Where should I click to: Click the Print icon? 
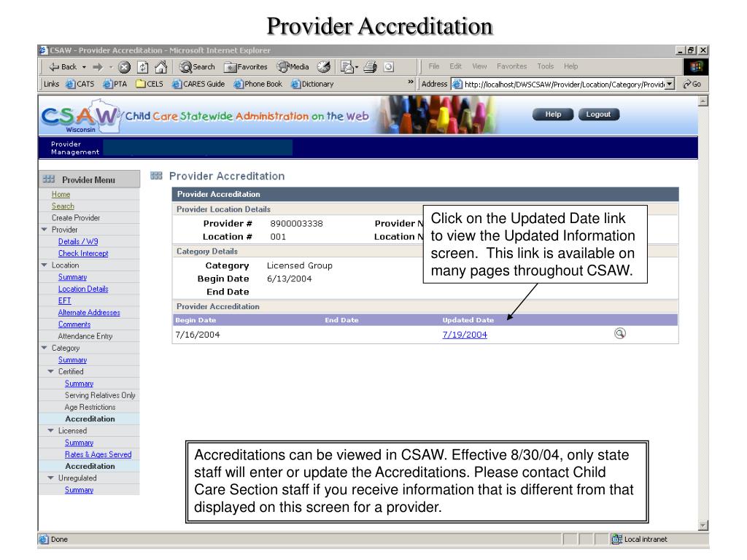(x=370, y=67)
